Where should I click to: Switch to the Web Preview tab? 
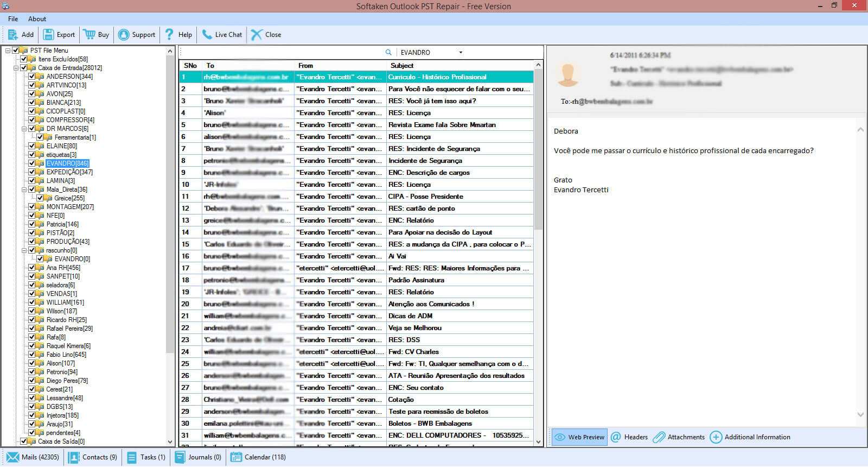click(579, 437)
